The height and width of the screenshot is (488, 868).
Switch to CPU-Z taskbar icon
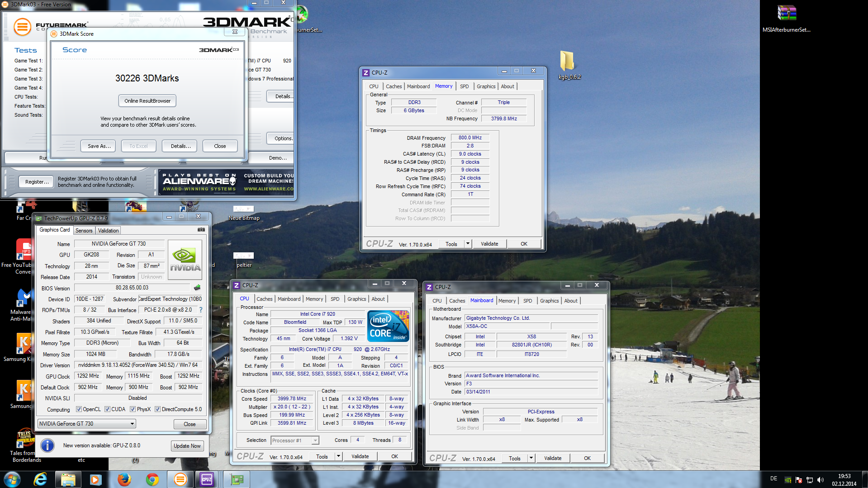207,479
